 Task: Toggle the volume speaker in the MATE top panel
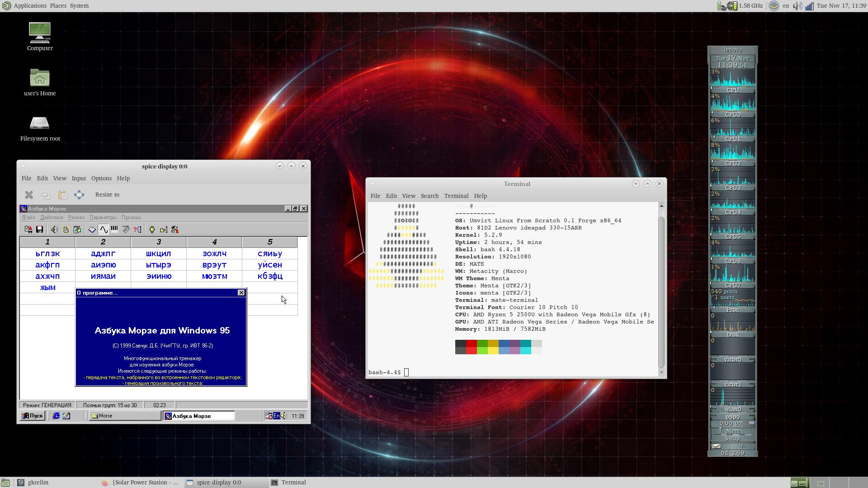[797, 6]
